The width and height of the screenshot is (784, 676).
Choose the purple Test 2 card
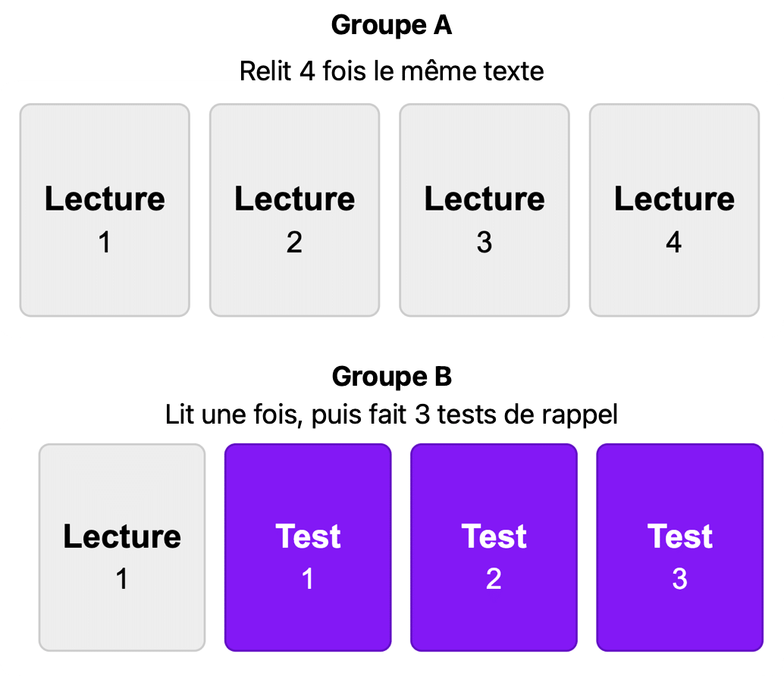[x=494, y=547]
